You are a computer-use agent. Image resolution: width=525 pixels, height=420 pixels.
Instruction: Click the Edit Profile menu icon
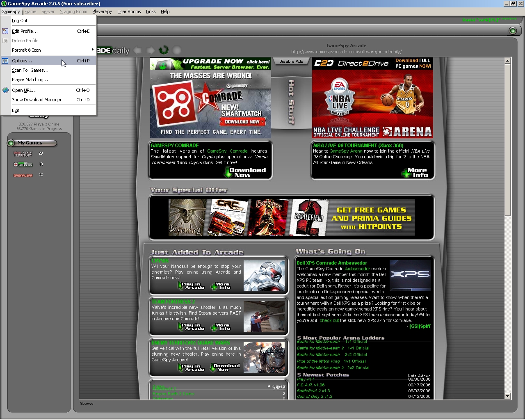tap(5, 31)
